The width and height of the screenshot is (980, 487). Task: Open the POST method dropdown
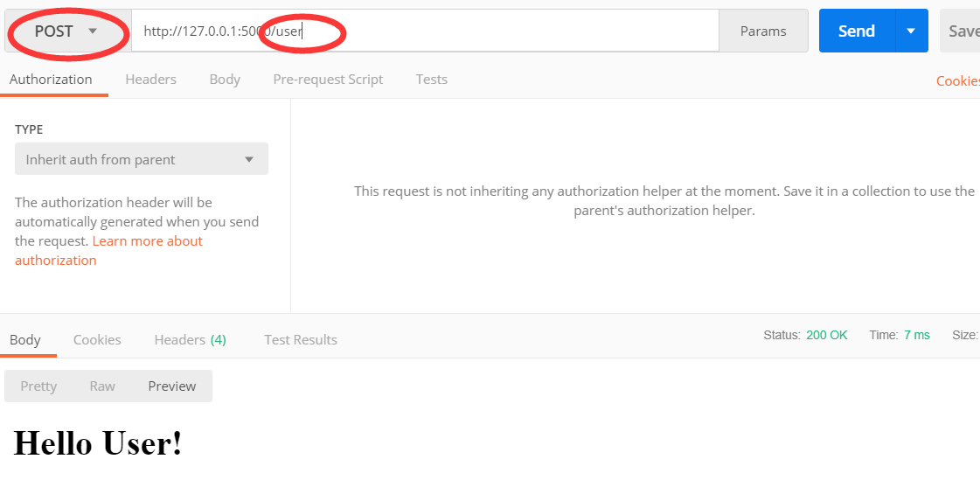66,31
